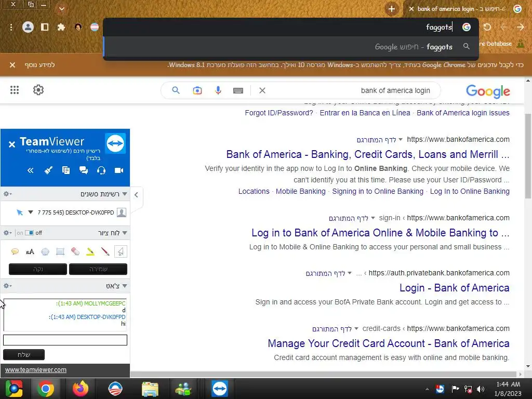Open Bank of America - Banking, Credit Cards result
Screen dimensions: 532x399
point(368,154)
